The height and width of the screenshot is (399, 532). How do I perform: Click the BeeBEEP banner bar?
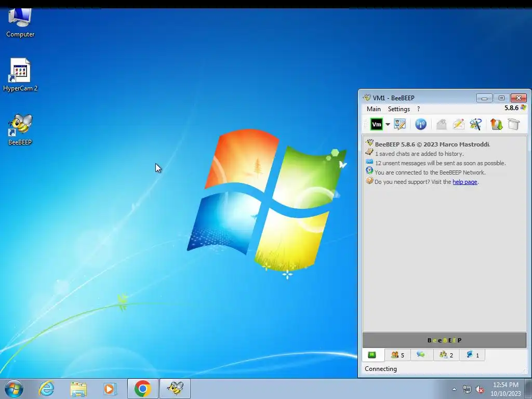point(445,340)
